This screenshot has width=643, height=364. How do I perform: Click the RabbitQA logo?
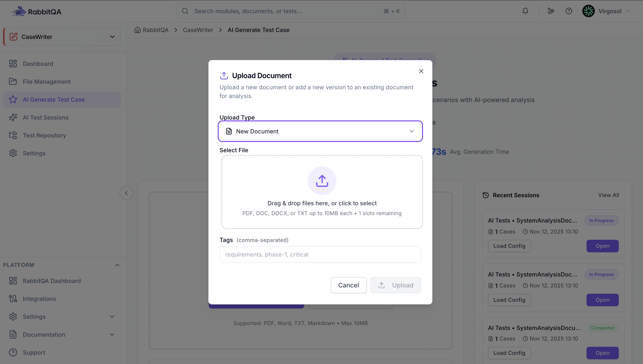tap(36, 11)
